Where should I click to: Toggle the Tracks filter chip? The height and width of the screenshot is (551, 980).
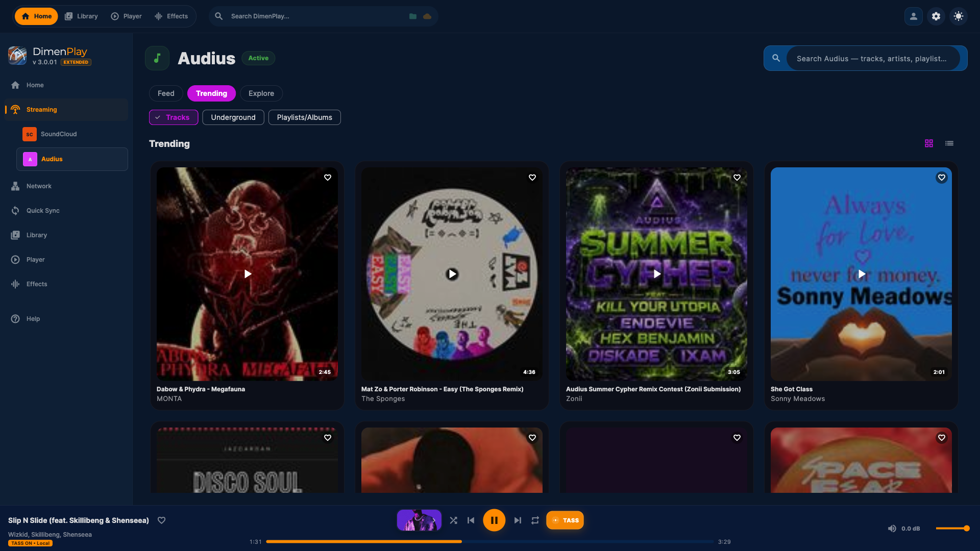pyautogui.click(x=174, y=117)
